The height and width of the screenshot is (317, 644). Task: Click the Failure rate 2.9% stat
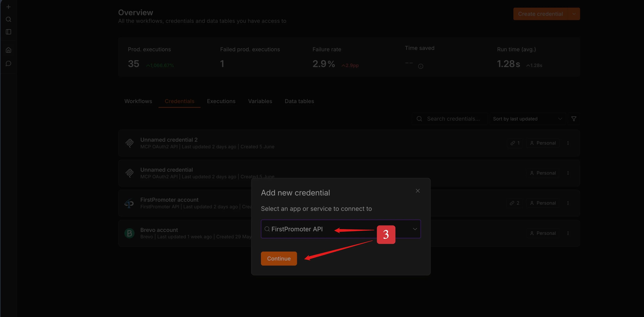click(324, 64)
